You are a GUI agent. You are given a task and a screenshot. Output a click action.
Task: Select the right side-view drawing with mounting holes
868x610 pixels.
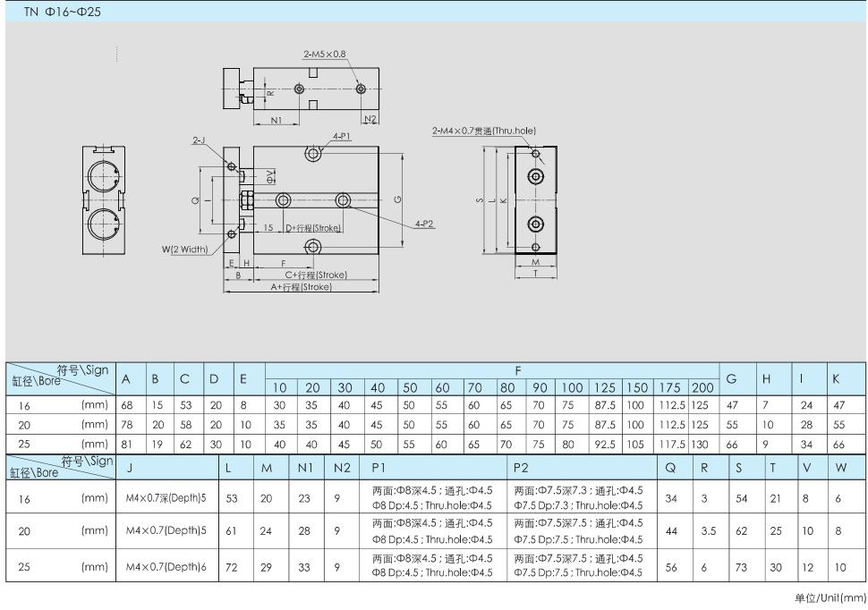coord(535,200)
